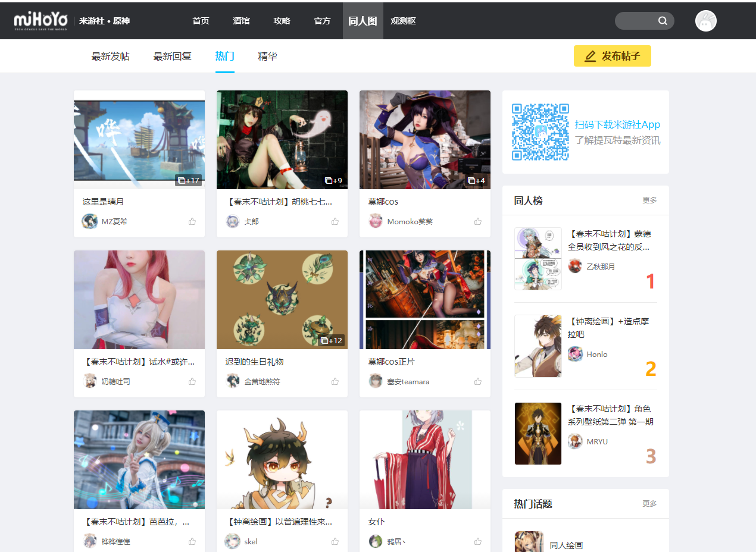Like the 试水 post by 奶糖吐司

click(192, 381)
